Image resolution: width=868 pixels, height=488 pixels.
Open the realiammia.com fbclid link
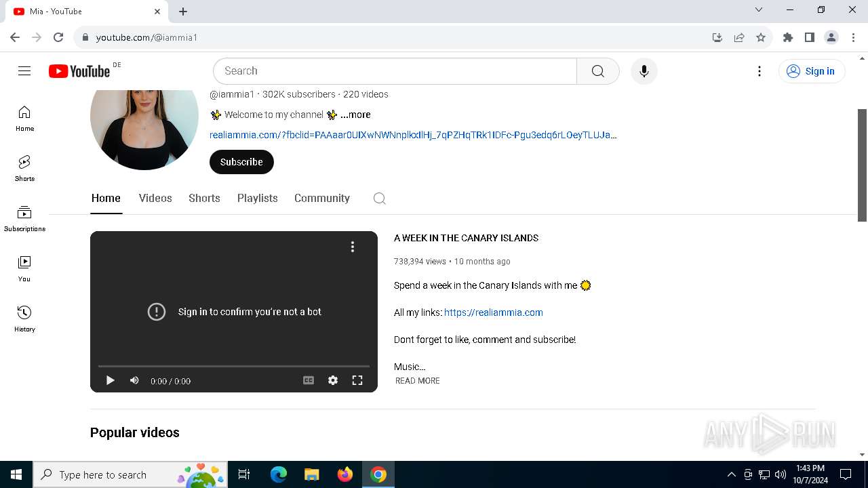[x=413, y=135]
